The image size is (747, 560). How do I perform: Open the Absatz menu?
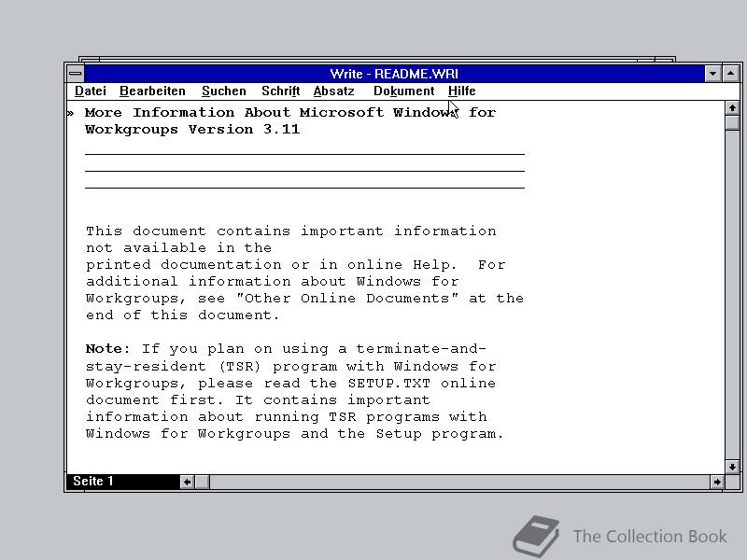point(334,91)
